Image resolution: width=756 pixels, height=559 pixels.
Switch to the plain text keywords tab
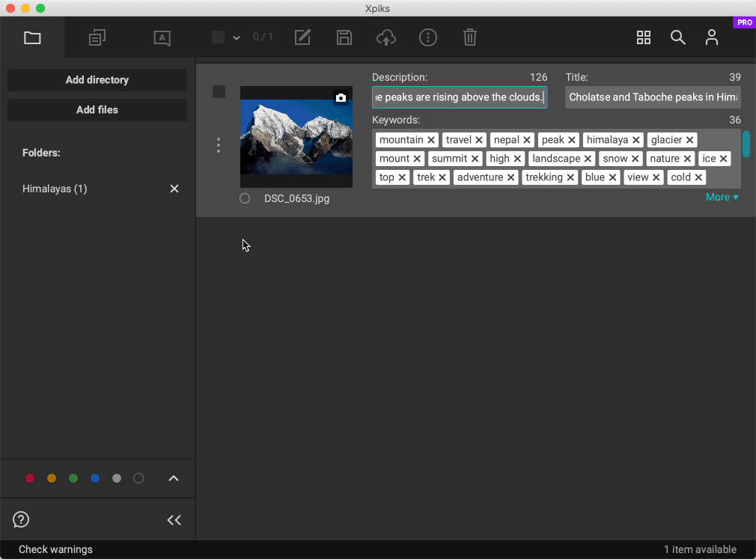[162, 37]
